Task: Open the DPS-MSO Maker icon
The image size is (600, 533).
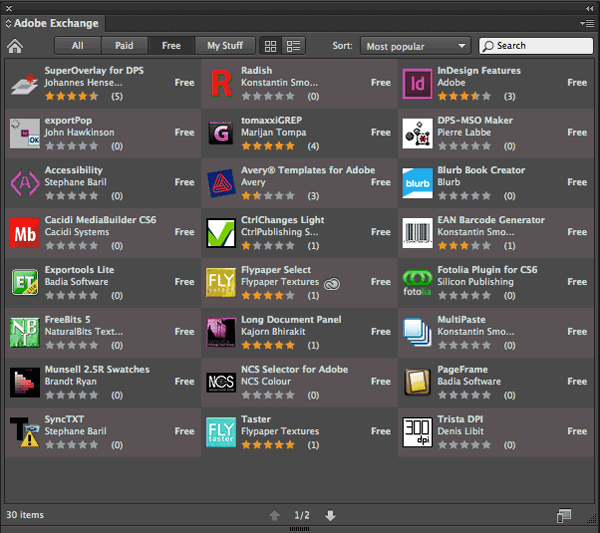Action: [417, 134]
